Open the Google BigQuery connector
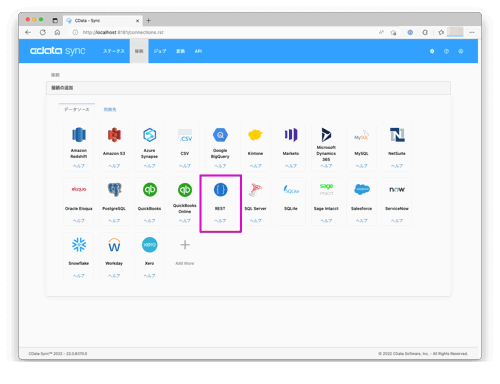This screenshot has height=384, width=500. [220, 135]
